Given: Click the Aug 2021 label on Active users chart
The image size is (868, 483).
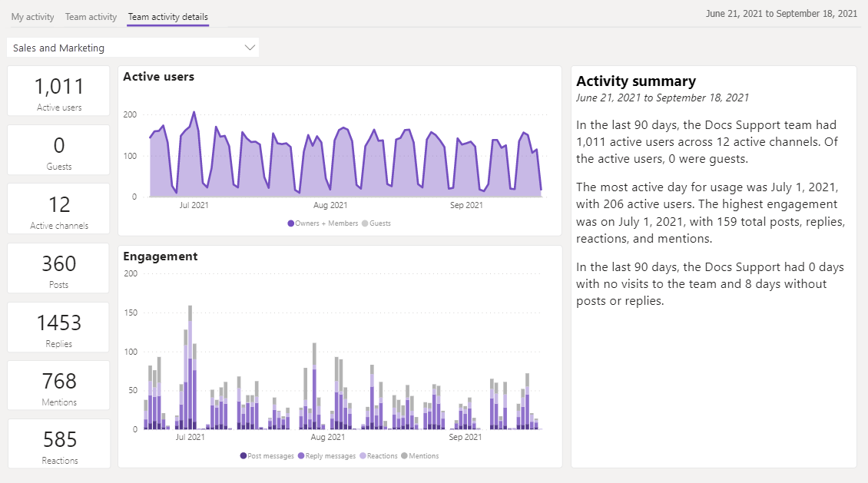Looking at the screenshot, I should pyautogui.click(x=330, y=205).
